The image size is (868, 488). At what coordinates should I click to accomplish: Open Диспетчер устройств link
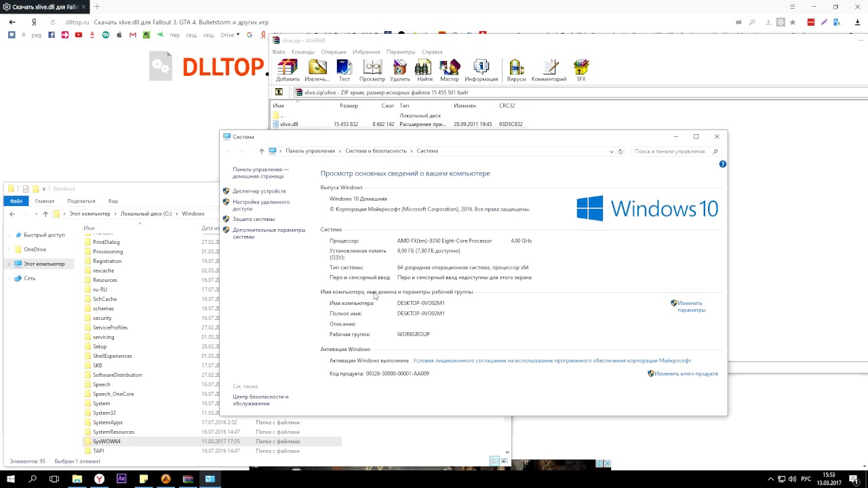(259, 191)
